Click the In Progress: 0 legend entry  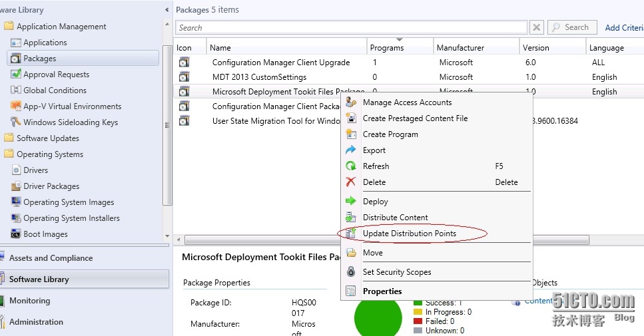(x=443, y=312)
